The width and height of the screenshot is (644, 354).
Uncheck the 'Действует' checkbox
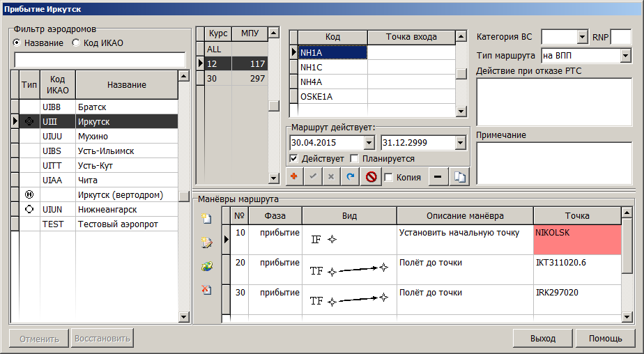click(x=293, y=159)
